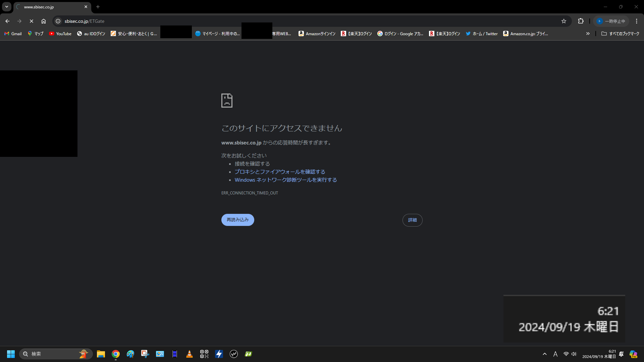Viewport: 644px width, 362px height.
Task: Open Chrome's three-dot menu
Action: coord(637,21)
